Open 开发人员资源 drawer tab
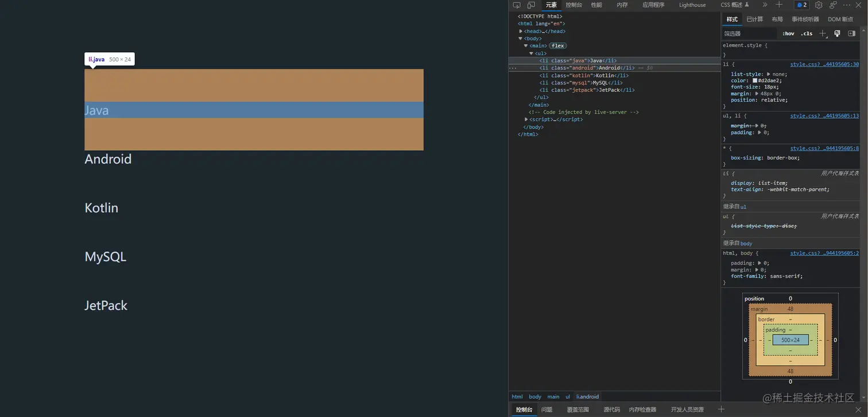Image resolution: width=868 pixels, height=417 pixels. (x=687, y=410)
